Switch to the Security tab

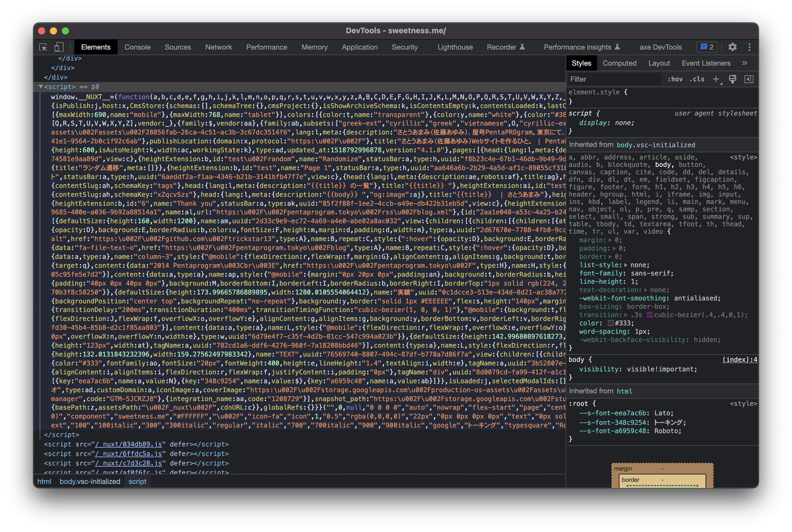click(x=405, y=47)
